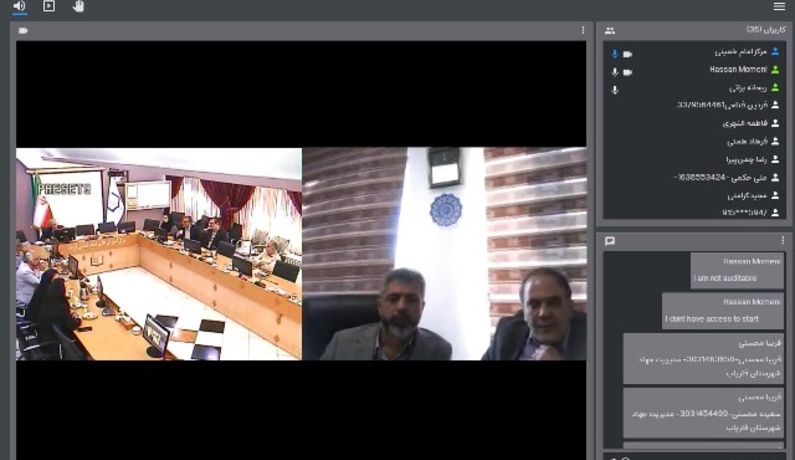Click the green avatar in the third user row
The width and height of the screenshot is (795, 460).
click(x=775, y=87)
